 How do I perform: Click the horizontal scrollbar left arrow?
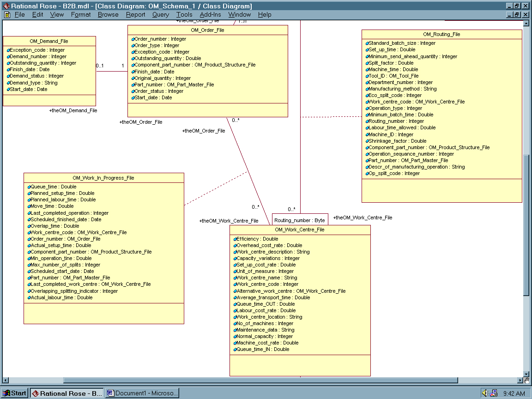6,381
